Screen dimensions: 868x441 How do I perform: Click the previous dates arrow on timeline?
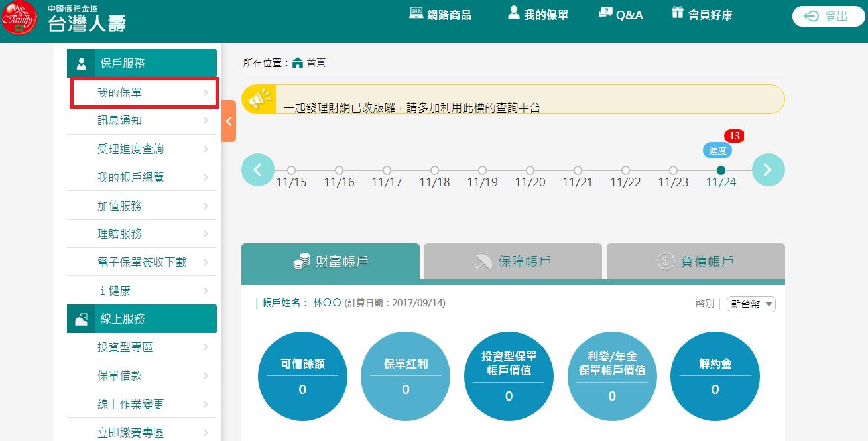[x=258, y=170]
